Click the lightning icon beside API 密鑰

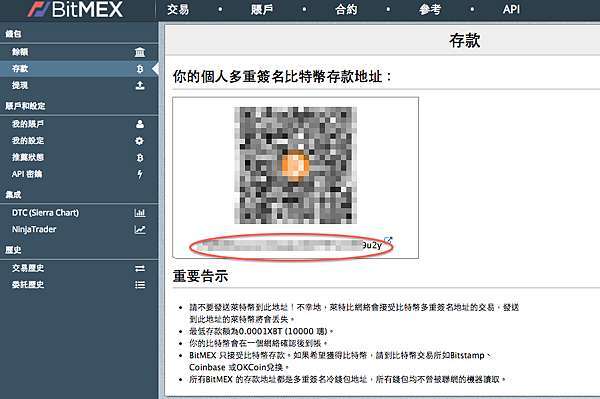140,174
